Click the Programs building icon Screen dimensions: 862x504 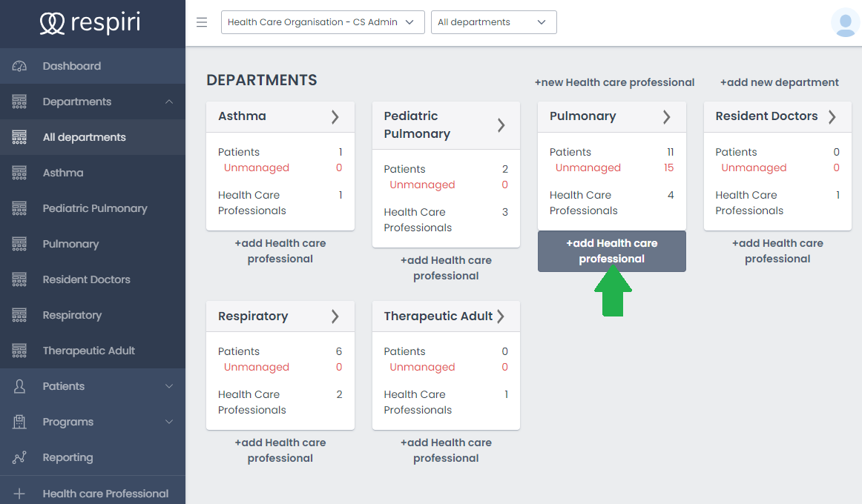click(x=20, y=422)
